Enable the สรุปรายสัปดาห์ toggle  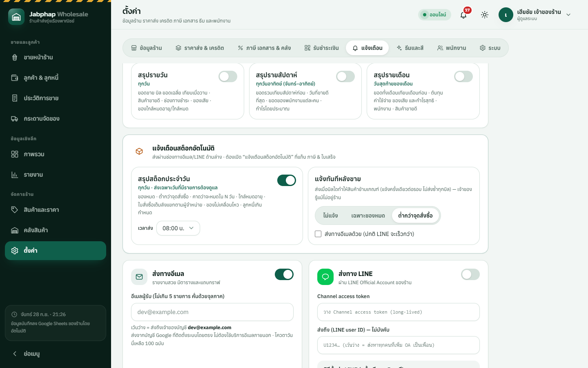[345, 76]
